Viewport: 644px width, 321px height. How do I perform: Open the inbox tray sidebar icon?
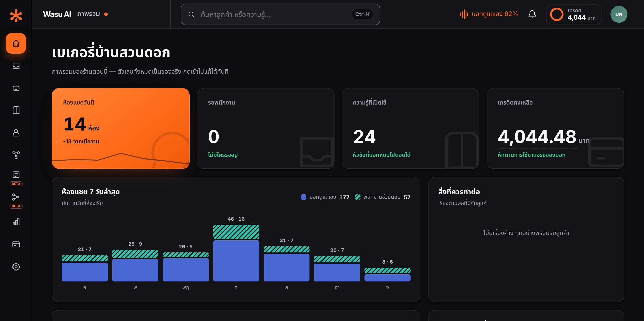(x=16, y=66)
